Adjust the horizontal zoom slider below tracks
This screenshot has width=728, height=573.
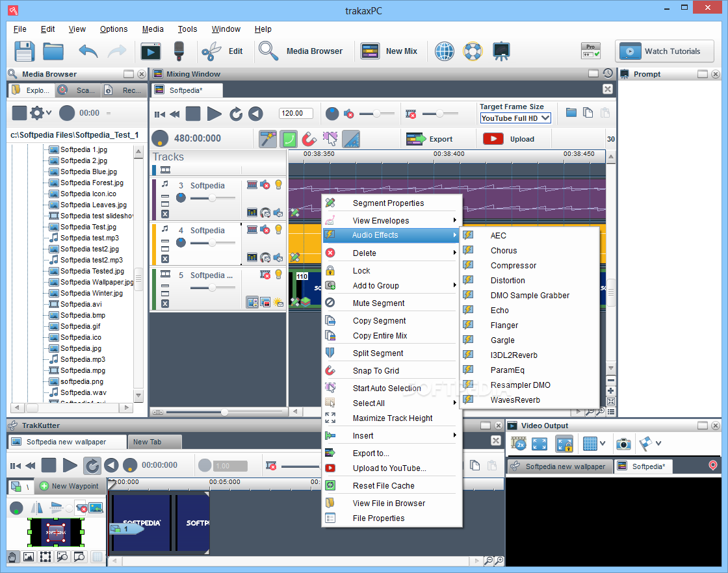point(225,411)
